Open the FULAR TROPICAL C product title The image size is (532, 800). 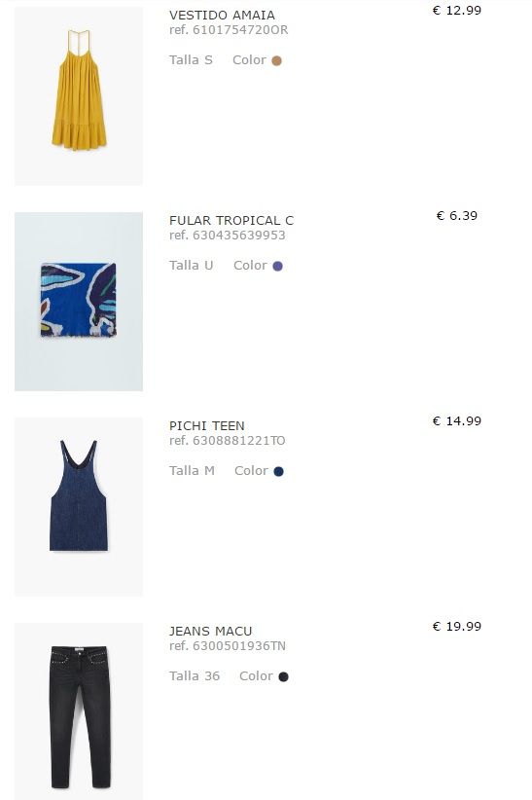pos(231,220)
